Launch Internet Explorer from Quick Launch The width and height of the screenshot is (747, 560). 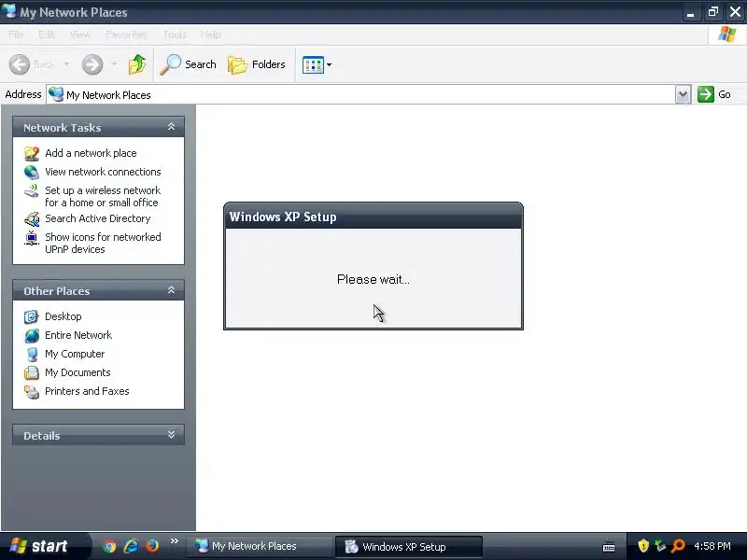point(131,546)
